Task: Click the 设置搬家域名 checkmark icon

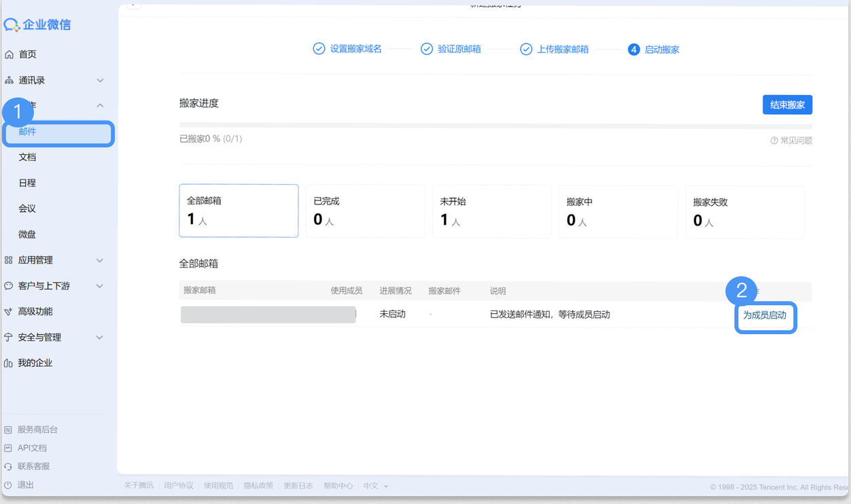Action: [319, 49]
